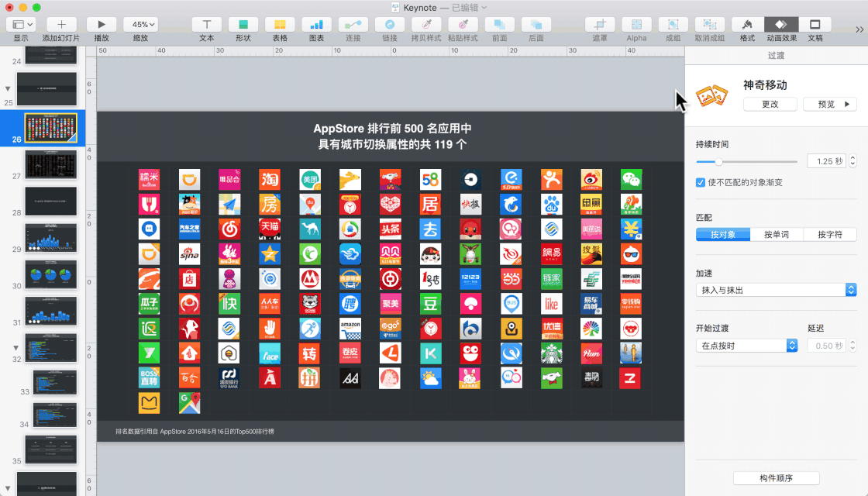Click the 神奇移动 transition icon

coord(711,95)
